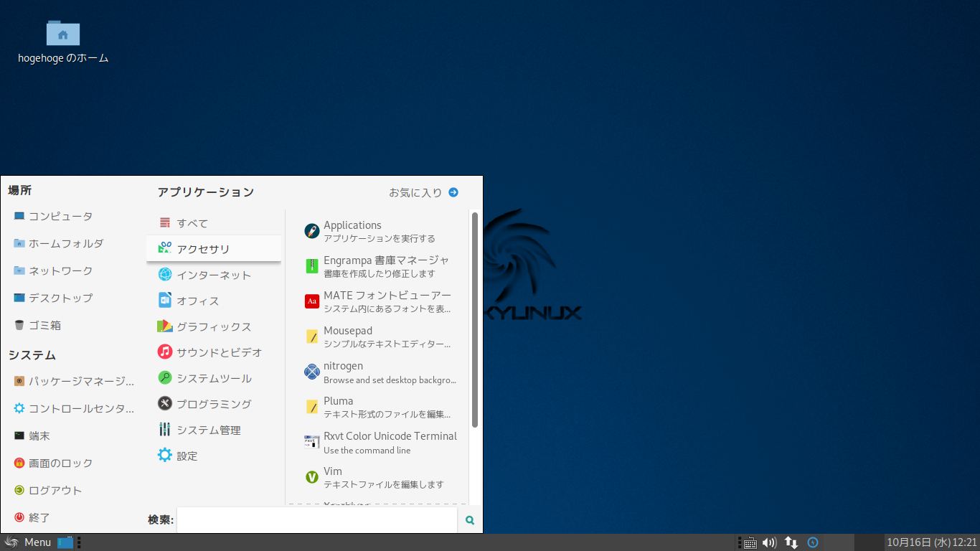This screenshot has height=551, width=980.
Task: Click show desktop panel icon
Action: [x=65, y=542]
